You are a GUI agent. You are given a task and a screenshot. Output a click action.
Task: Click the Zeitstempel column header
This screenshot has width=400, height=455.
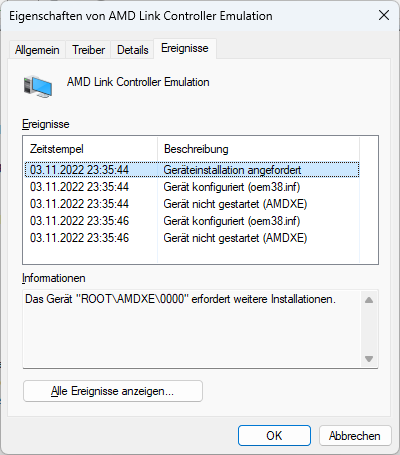[90, 149]
